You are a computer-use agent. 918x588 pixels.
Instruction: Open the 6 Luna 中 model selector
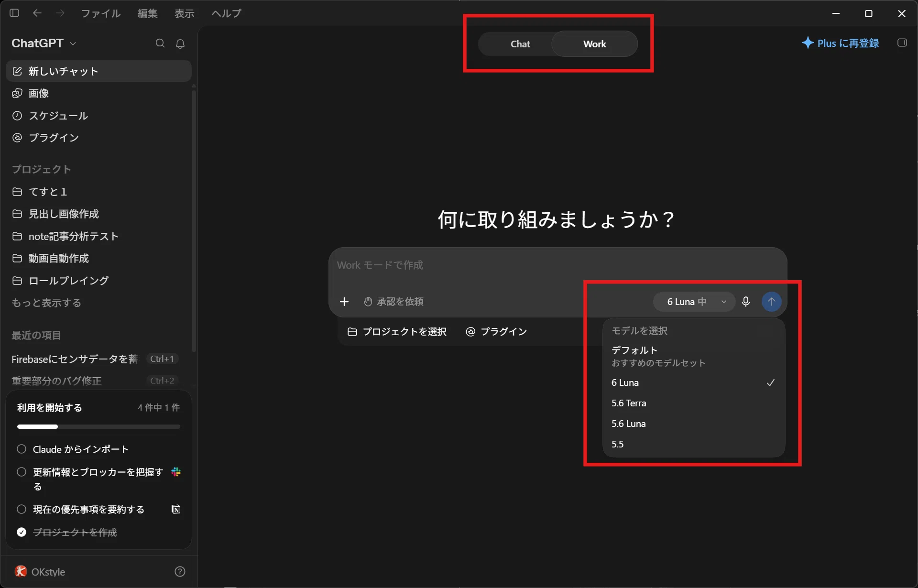click(x=694, y=302)
